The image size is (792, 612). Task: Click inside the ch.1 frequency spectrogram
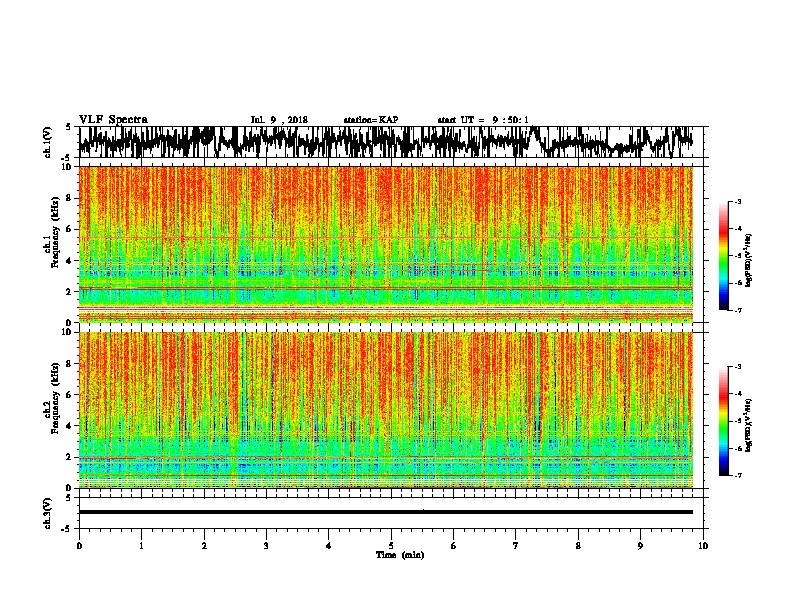coord(385,244)
